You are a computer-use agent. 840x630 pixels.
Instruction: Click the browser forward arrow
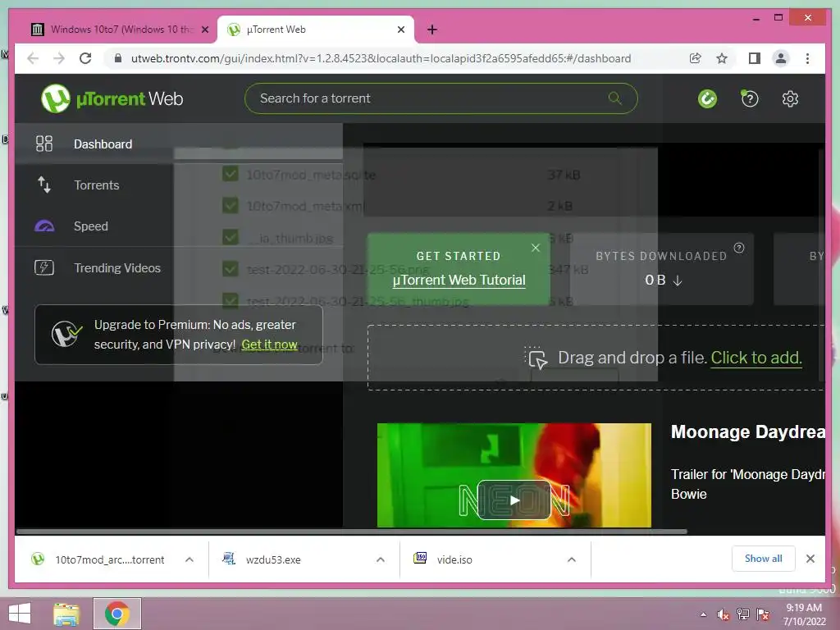(x=59, y=58)
